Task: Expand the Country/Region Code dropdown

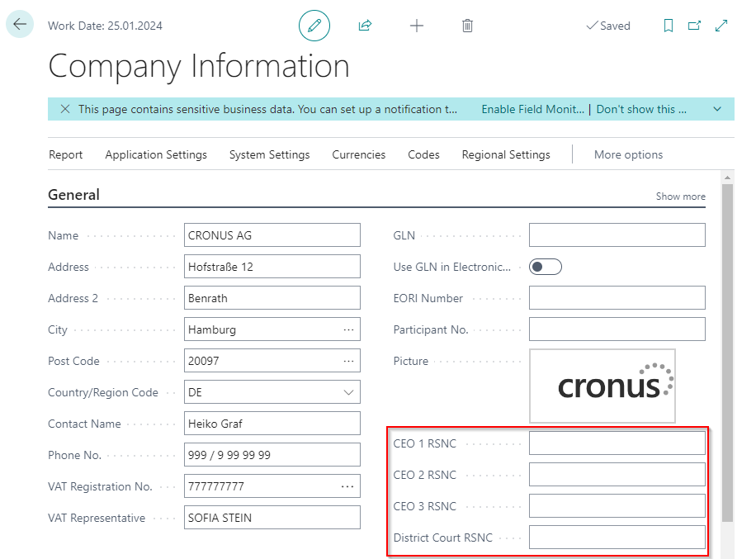Action: (x=348, y=392)
